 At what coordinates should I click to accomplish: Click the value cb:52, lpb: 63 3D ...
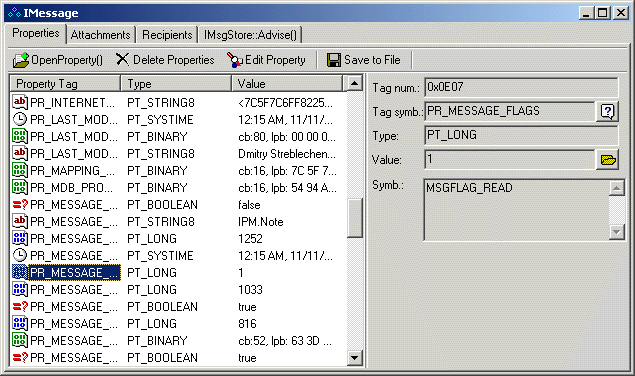pyautogui.click(x=285, y=341)
